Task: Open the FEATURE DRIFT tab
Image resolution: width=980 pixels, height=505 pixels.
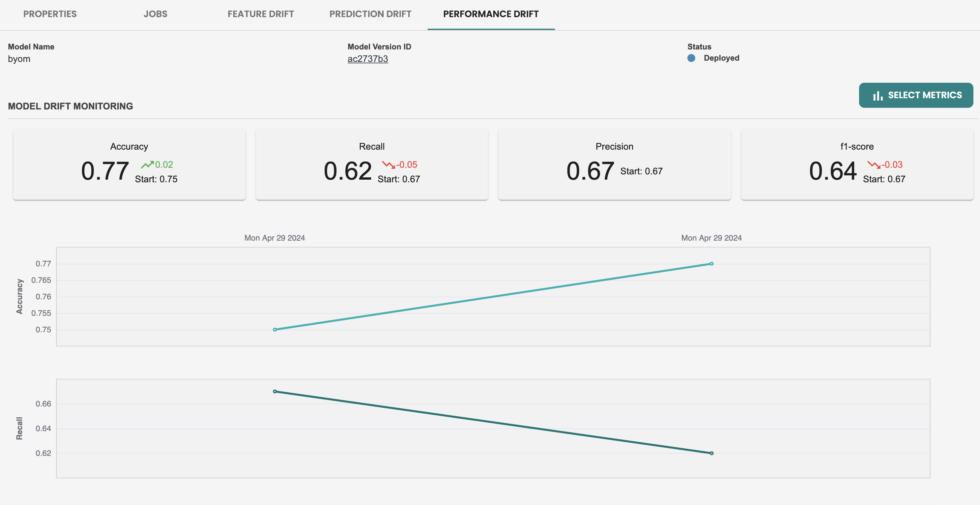Action: coord(260,14)
